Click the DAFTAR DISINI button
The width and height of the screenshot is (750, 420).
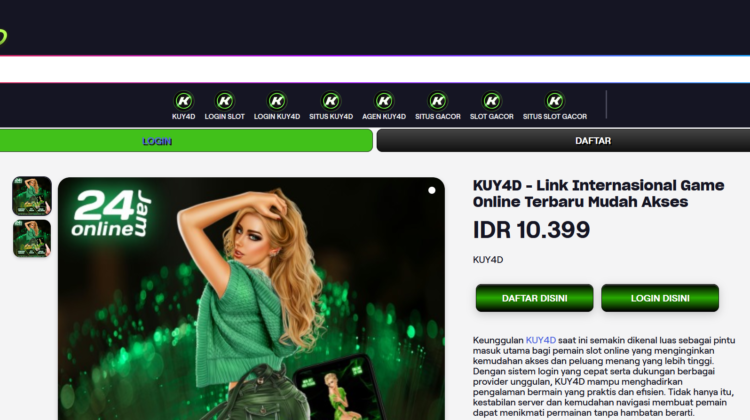pos(534,298)
